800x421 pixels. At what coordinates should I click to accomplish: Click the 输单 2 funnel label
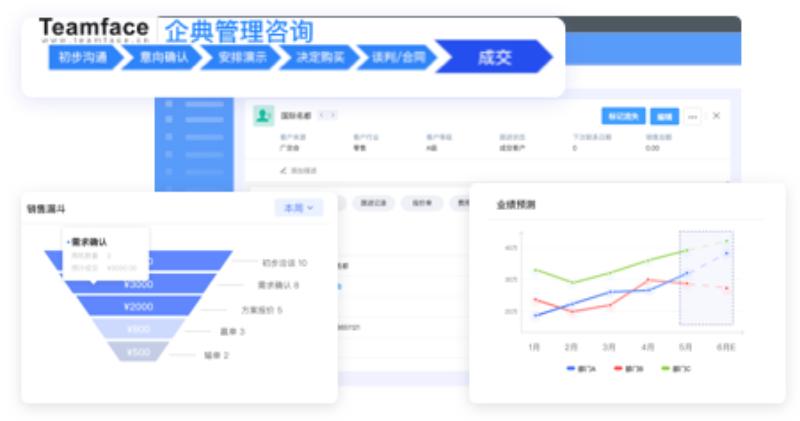click(216, 355)
